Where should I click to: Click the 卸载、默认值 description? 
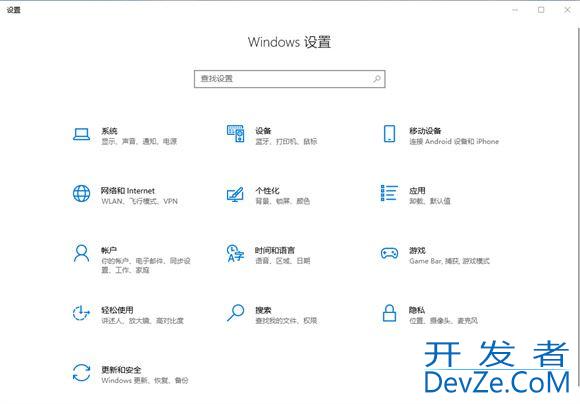(430, 201)
